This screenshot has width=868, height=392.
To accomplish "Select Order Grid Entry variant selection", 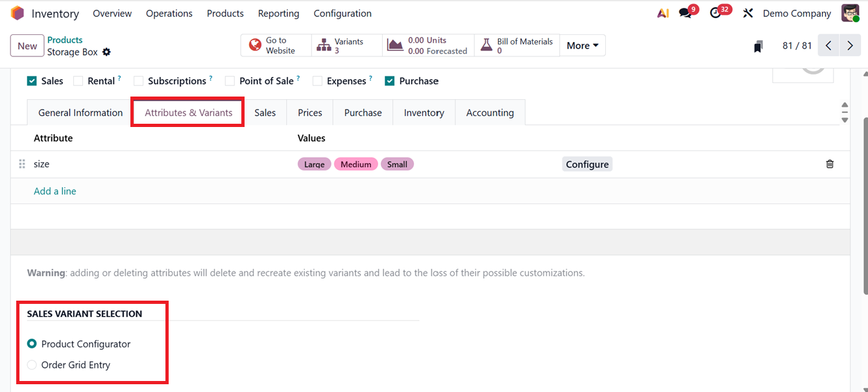I will click(x=32, y=365).
